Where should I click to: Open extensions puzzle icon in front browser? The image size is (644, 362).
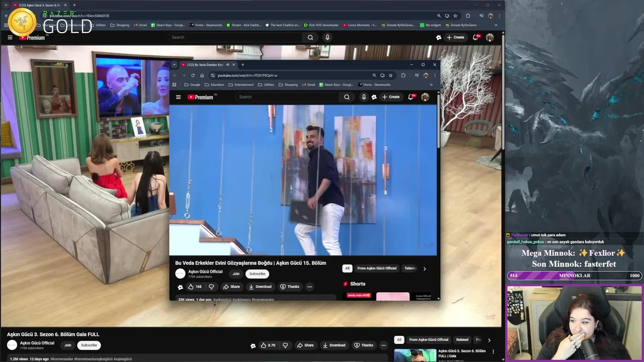(404, 75)
